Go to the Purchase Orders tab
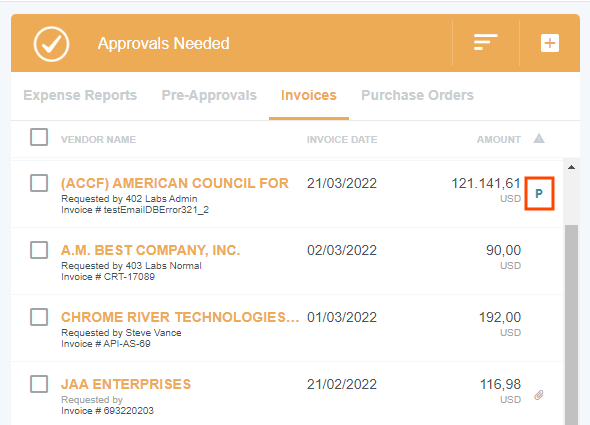The image size is (590, 425). [417, 95]
